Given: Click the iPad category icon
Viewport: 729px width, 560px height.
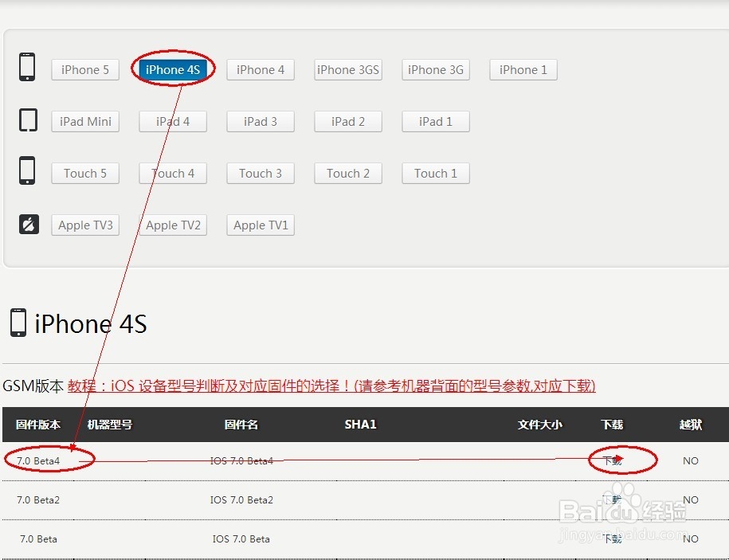Looking at the screenshot, I should pos(28,120).
